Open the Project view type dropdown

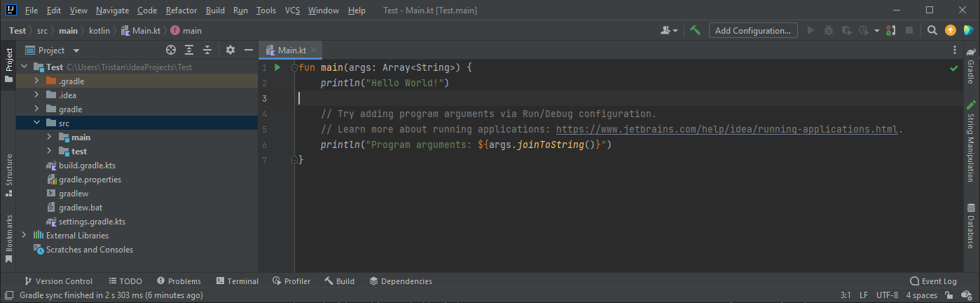pos(76,50)
